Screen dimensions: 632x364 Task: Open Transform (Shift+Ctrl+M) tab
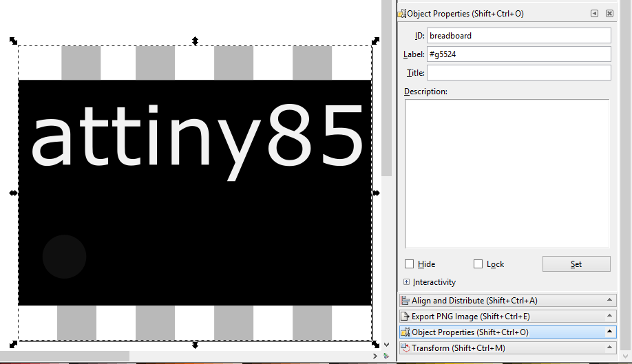(x=508, y=348)
